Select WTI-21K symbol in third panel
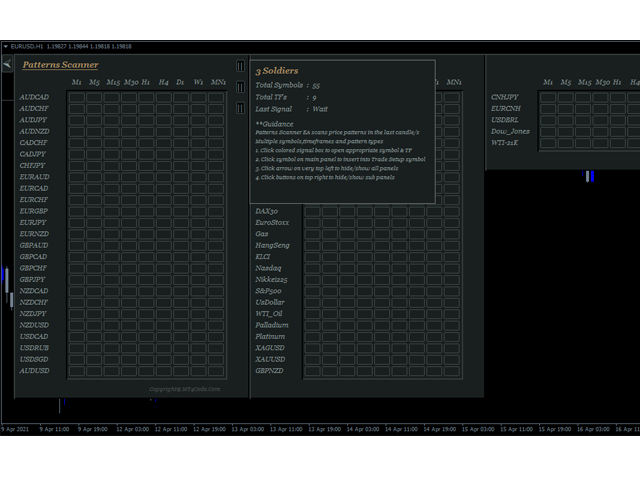Screen dimensions: 640x480 [x=504, y=143]
